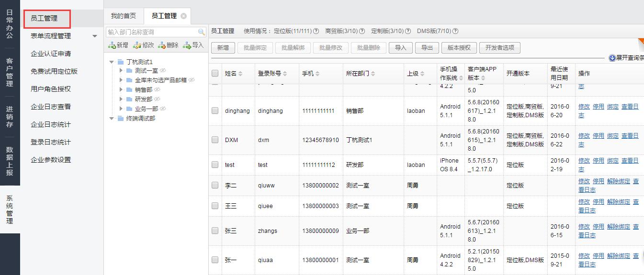
Task: Toggle visibility eye beside 销售部
Action: click(x=157, y=90)
